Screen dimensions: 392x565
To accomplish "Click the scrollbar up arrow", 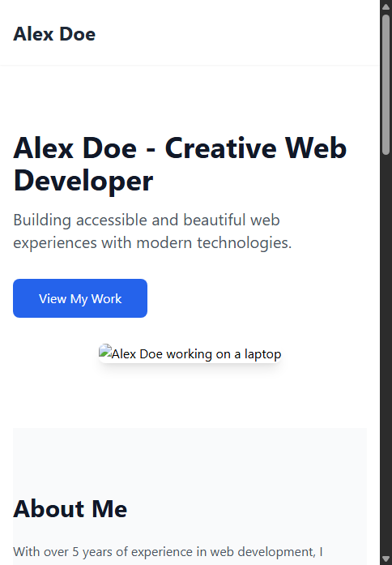I will point(386,6).
